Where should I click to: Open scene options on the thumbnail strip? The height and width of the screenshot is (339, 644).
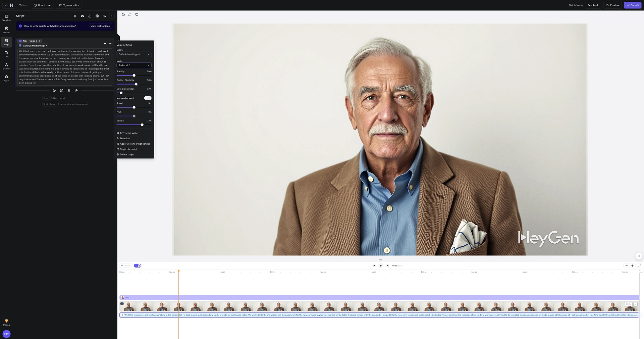(635, 304)
